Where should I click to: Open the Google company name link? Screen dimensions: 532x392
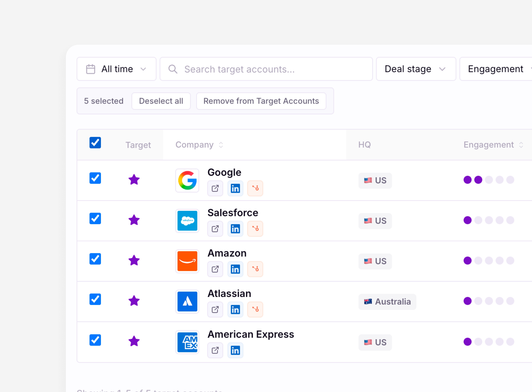(x=224, y=172)
